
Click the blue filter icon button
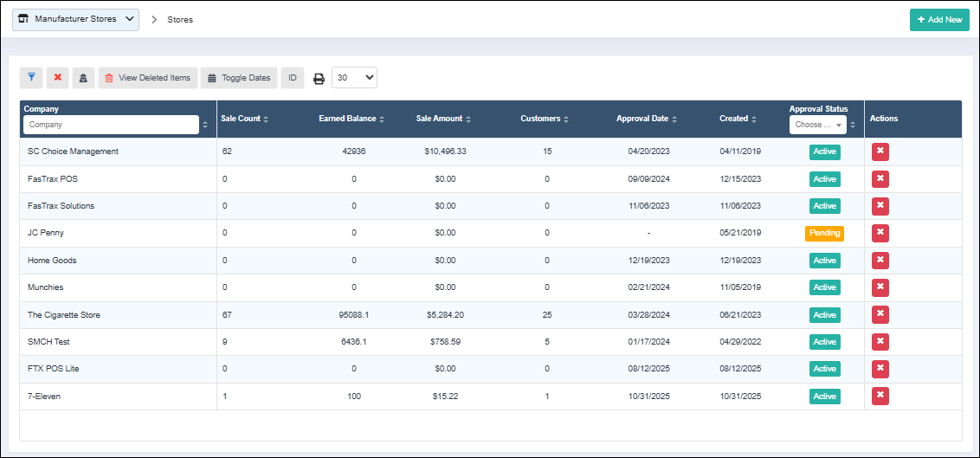(x=31, y=78)
